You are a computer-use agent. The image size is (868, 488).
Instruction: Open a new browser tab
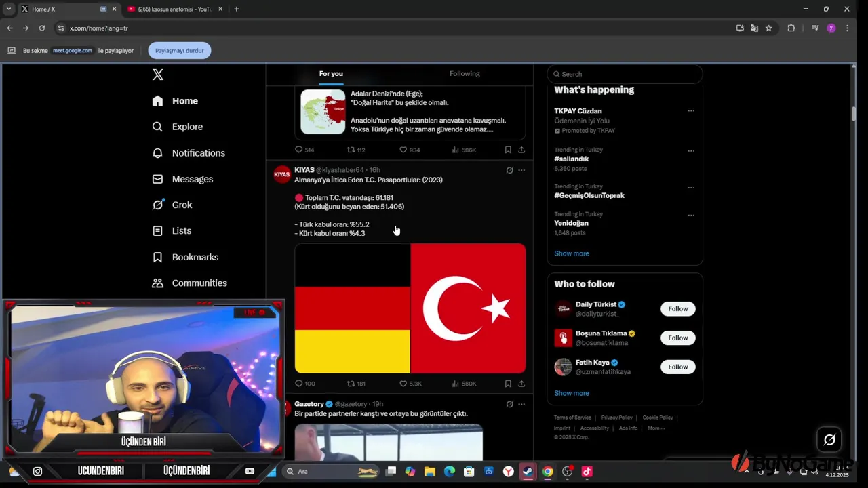(236, 9)
